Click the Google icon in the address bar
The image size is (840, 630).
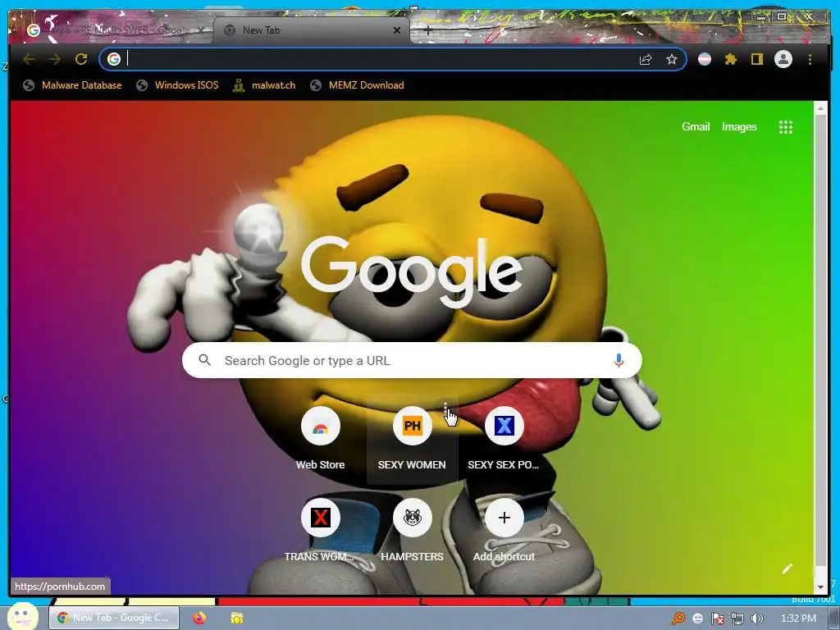113,59
